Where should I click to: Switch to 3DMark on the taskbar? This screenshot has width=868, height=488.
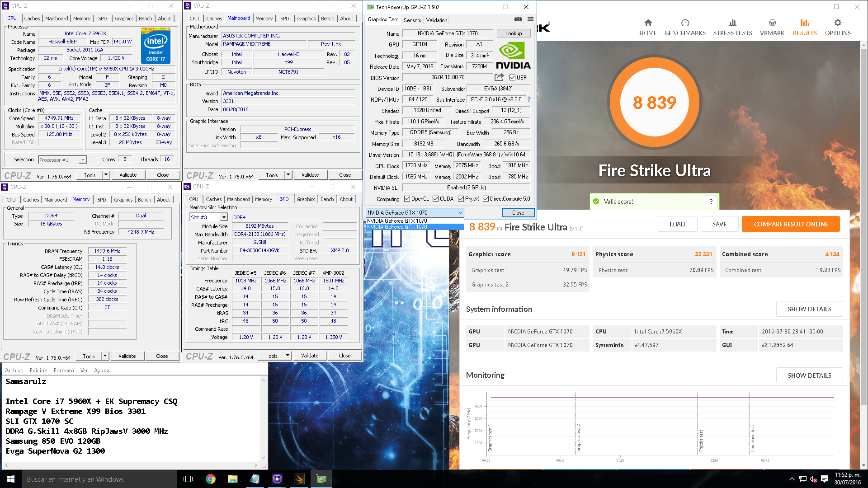(299, 479)
